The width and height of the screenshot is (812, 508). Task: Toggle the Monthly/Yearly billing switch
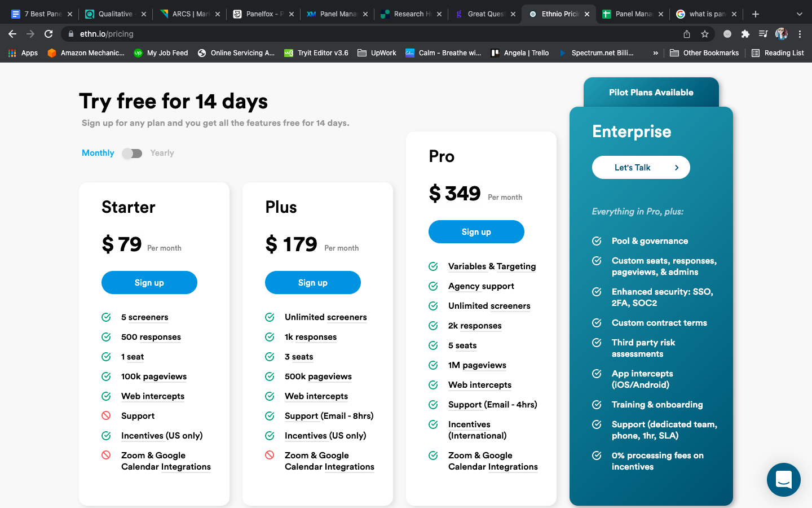coord(132,153)
